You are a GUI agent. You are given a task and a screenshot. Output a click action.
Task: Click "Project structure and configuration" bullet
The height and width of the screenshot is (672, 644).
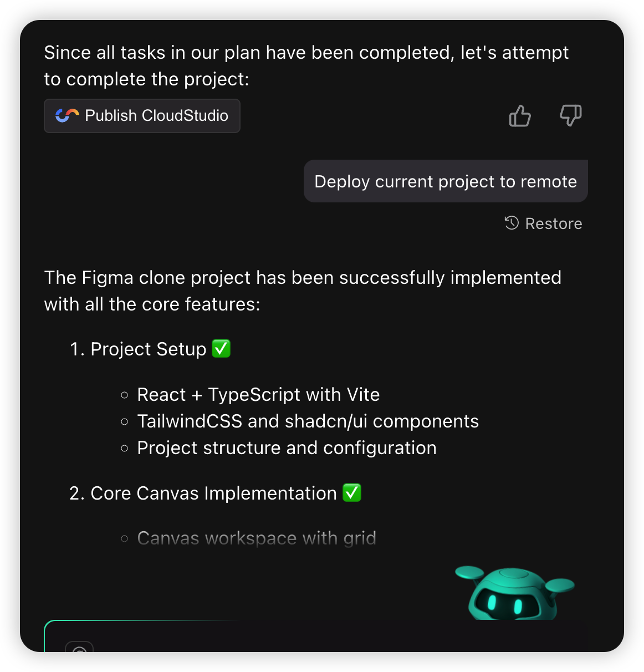pyautogui.click(x=287, y=448)
